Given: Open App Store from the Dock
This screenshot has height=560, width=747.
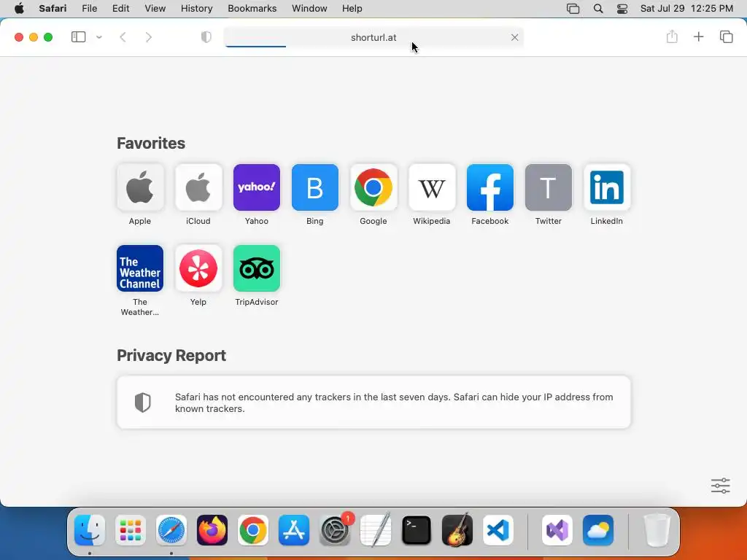Looking at the screenshot, I should point(294,530).
